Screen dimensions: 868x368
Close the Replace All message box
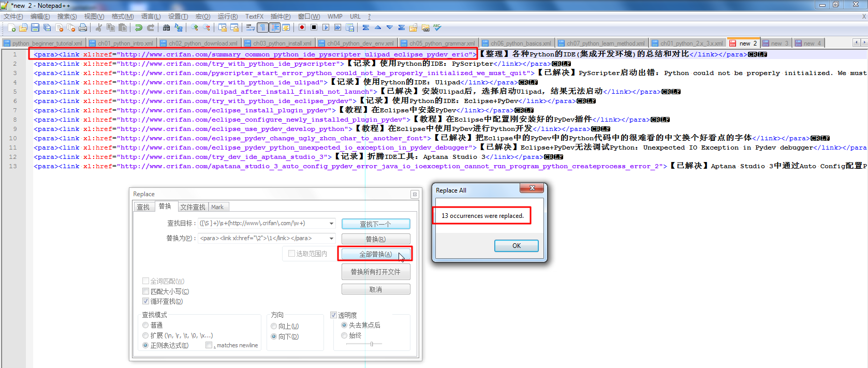point(532,188)
